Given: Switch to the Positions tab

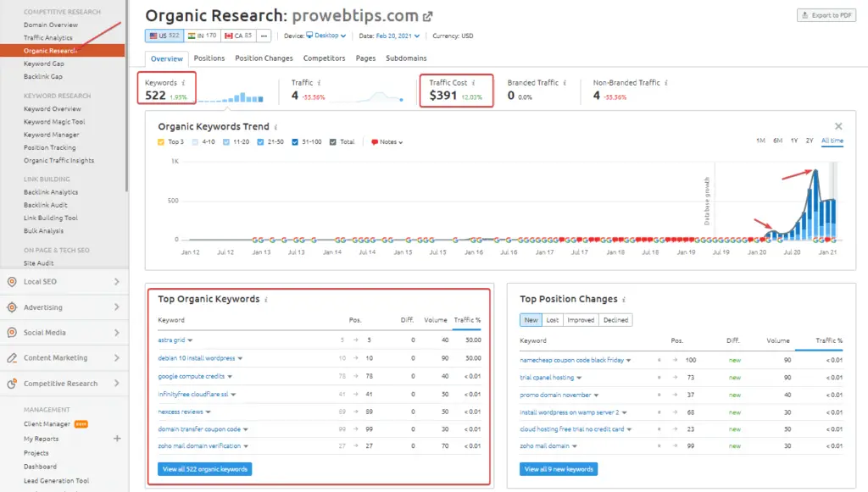Looking at the screenshot, I should click(209, 58).
